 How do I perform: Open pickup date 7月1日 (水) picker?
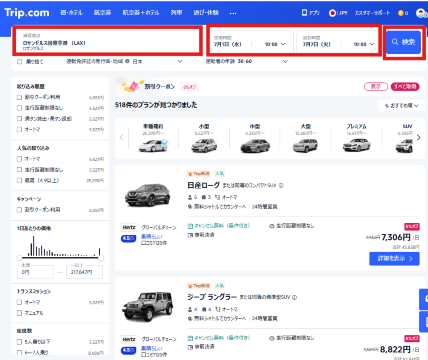click(x=228, y=44)
